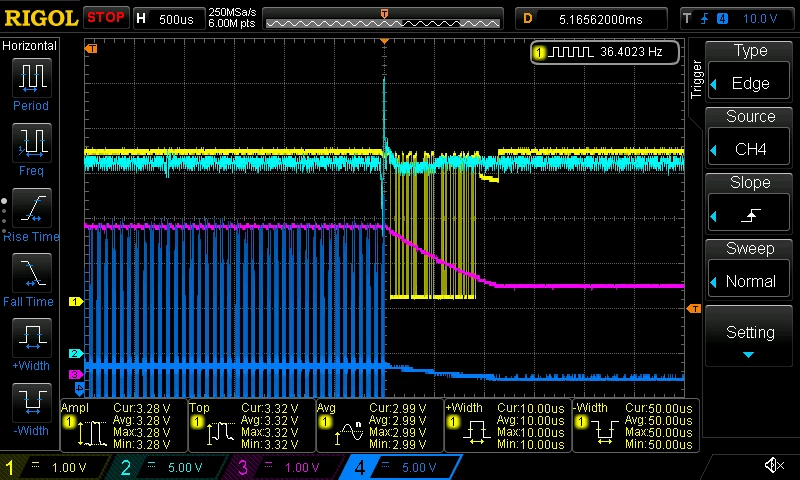Screen dimensions: 800x480
Task: Open the Slope rising-edge option
Action: [749, 215]
